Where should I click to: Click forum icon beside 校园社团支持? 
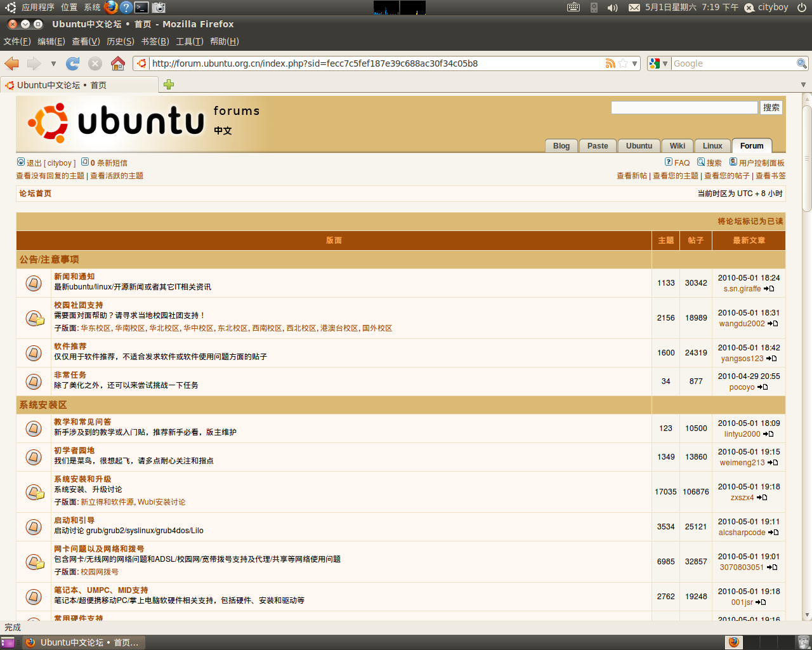pyautogui.click(x=34, y=318)
